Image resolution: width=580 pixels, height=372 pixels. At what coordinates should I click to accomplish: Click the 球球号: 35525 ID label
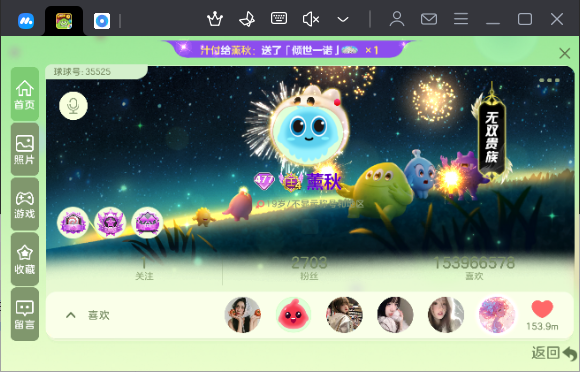[82, 72]
